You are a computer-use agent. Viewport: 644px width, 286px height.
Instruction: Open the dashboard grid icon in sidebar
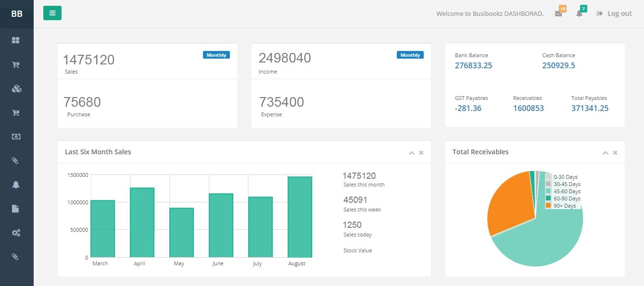(x=16, y=41)
